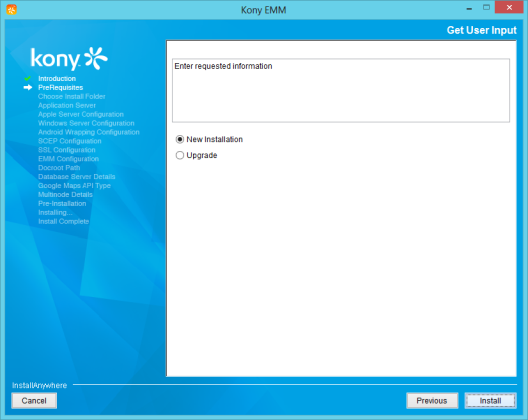Click Application Server step label
Viewport: 528px width, 420px height.
click(67, 105)
